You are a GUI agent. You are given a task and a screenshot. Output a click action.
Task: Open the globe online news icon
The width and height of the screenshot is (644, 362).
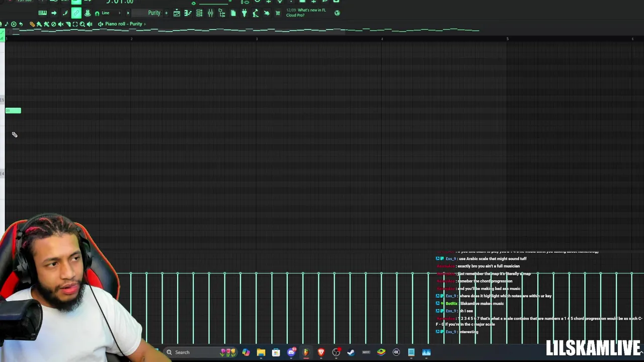337,13
